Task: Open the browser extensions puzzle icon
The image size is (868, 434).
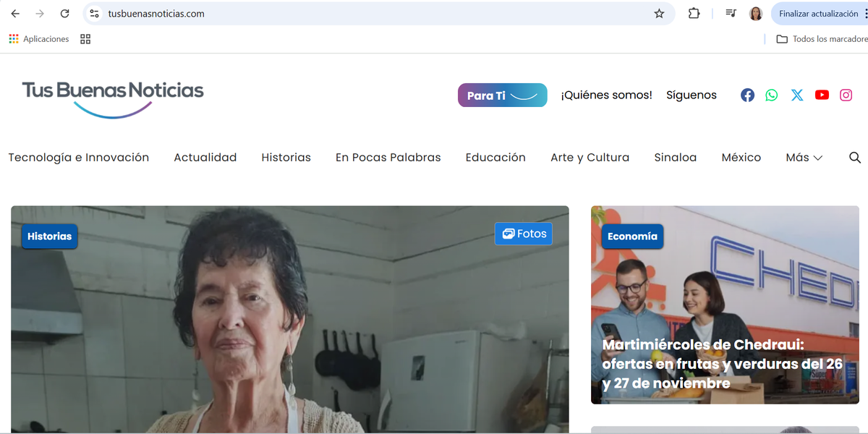Action: (x=694, y=14)
